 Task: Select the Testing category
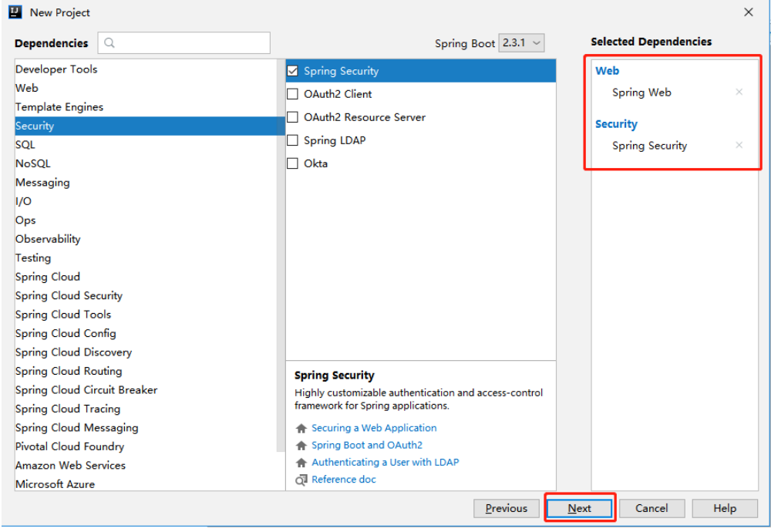click(146, 258)
